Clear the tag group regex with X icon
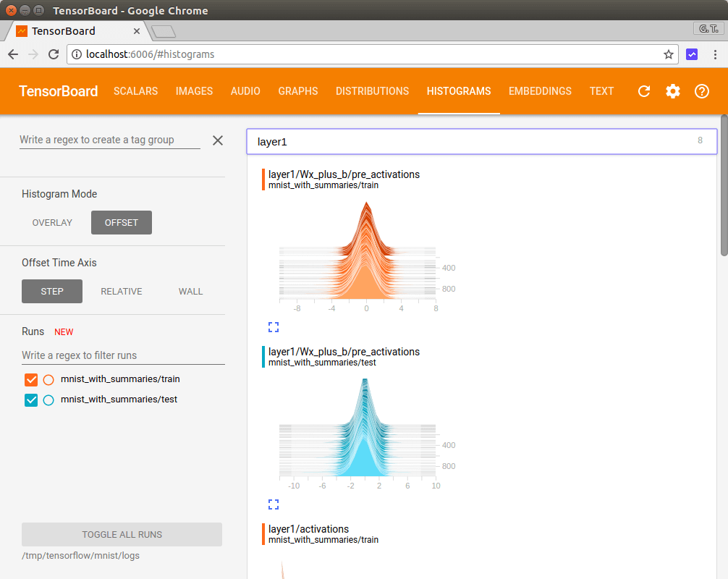This screenshot has width=728, height=579. 218,140
